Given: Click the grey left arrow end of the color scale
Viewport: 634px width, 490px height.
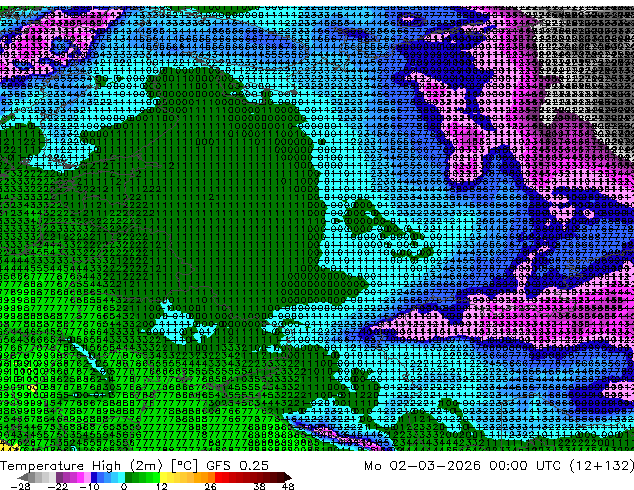Looking at the screenshot, I should (x=23, y=477).
